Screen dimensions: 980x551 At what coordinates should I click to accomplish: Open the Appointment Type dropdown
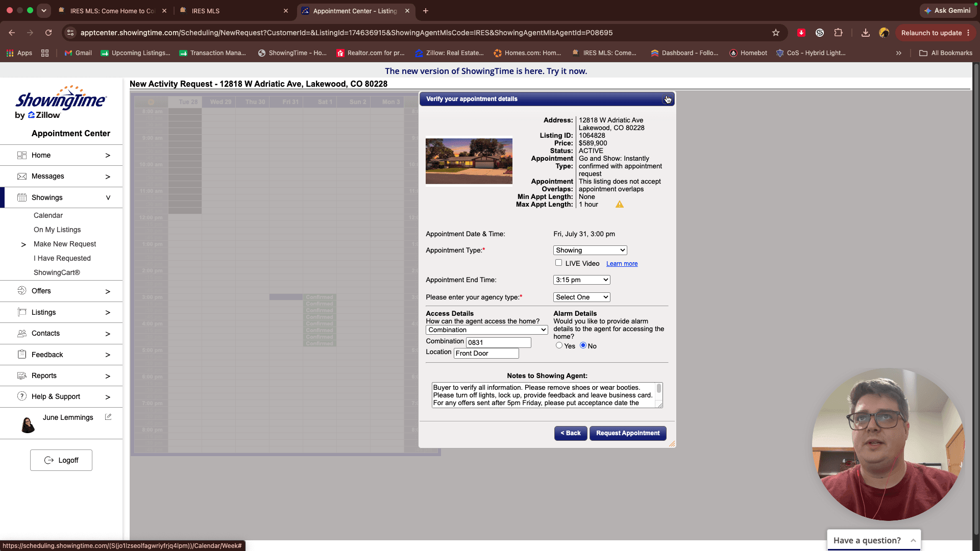pyautogui.click(x=590, y=251)
